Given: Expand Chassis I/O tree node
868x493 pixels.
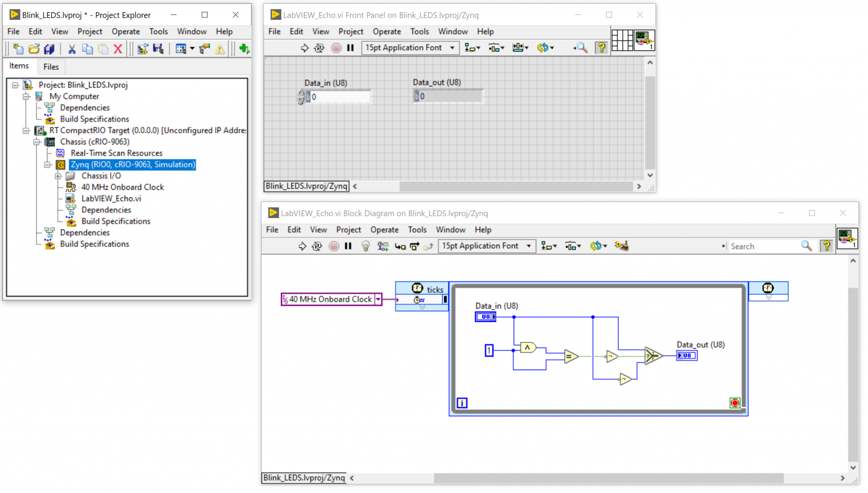Looking at the screenshot, I should tap(58, 176).
